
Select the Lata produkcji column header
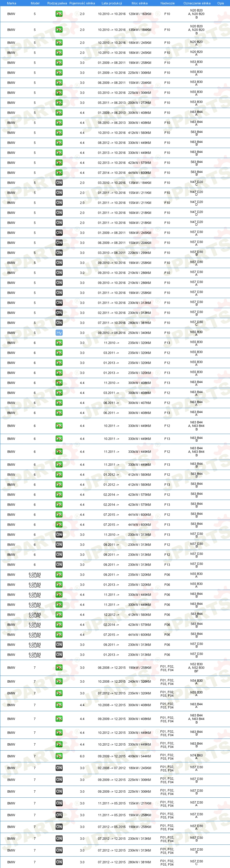pyautogui.click(x=112, y=3)
